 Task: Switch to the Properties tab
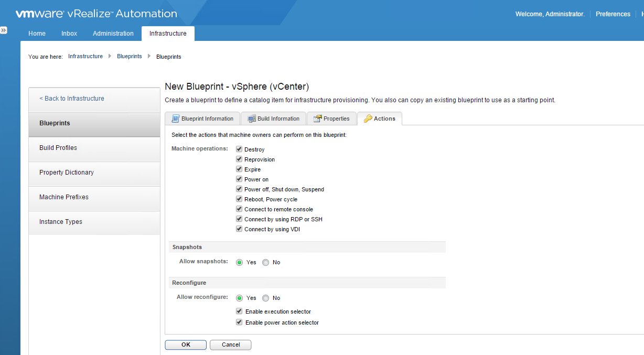click(331, 119)
